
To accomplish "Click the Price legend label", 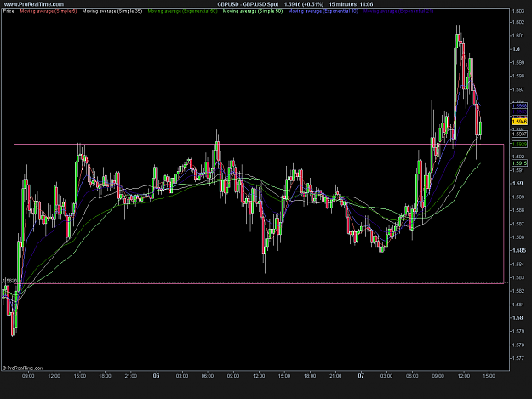I will point(9,11).
